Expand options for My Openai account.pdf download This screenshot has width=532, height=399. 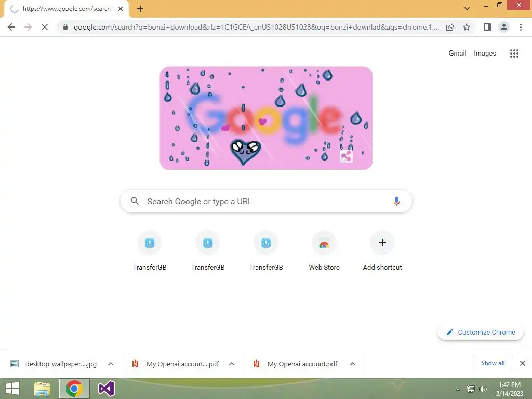click(x=353, y=364)
